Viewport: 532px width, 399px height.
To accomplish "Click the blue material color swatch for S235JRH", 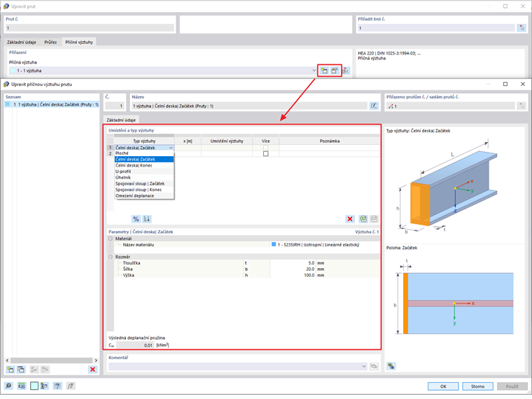I will coord(274,244).
